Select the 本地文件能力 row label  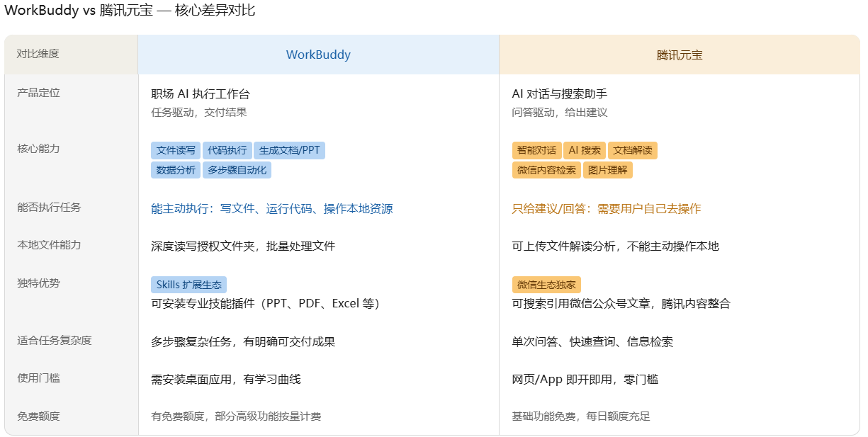(x=49, y=245)
